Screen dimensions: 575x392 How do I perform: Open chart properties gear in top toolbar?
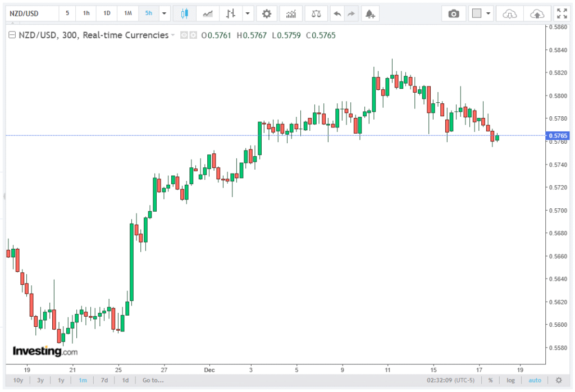pyautogui.click(x=266, y=13)
